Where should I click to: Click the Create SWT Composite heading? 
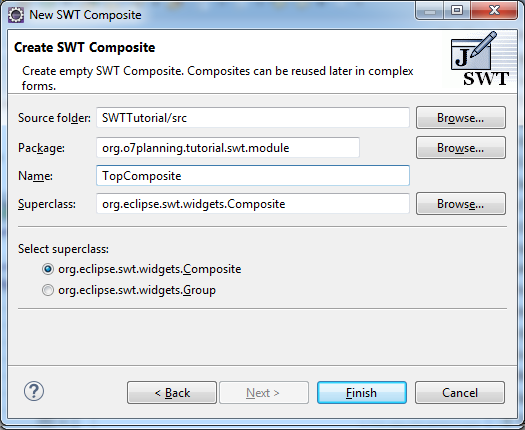click(84, 48)
